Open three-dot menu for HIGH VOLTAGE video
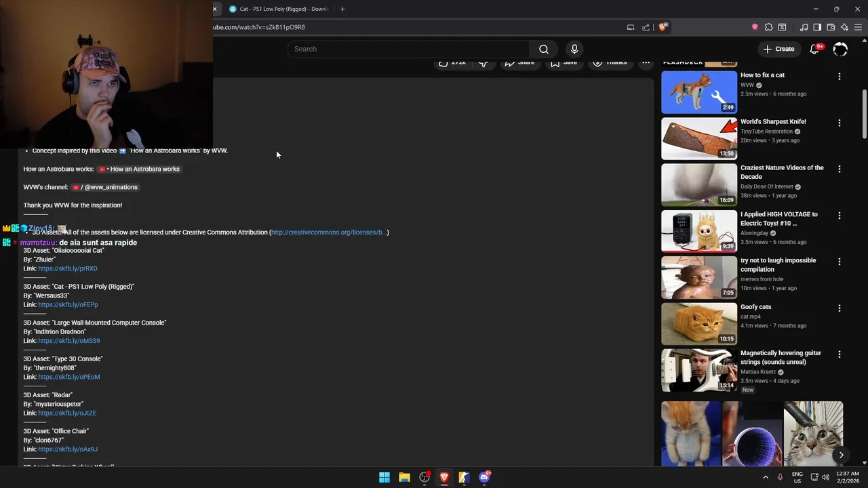This screenshot has height=488, width=868. tap(840, 216)
